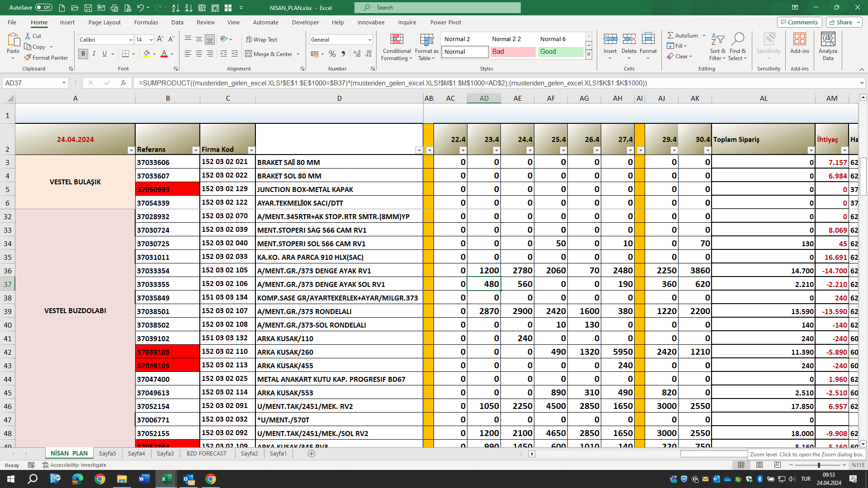
Task: Click the Insert Function fx button
Action: click(x=123, y=83)
